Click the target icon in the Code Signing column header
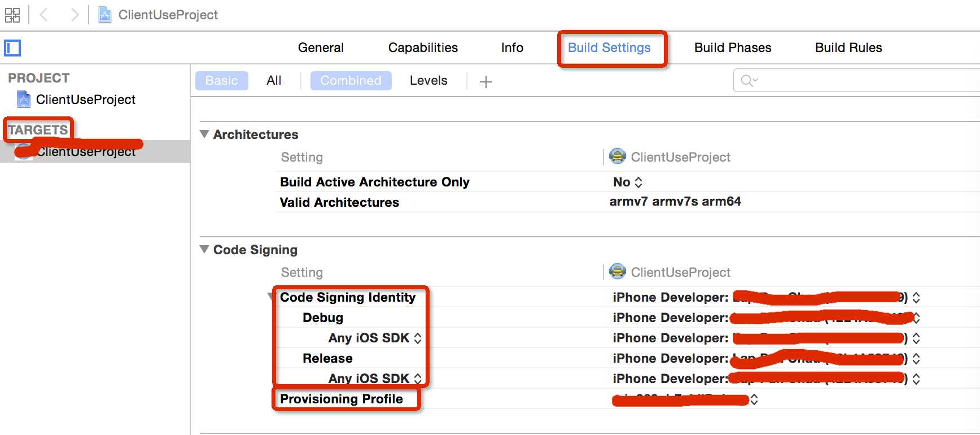Image resolution: width=980 pixels, height=435 pixels. pos(618,271)
